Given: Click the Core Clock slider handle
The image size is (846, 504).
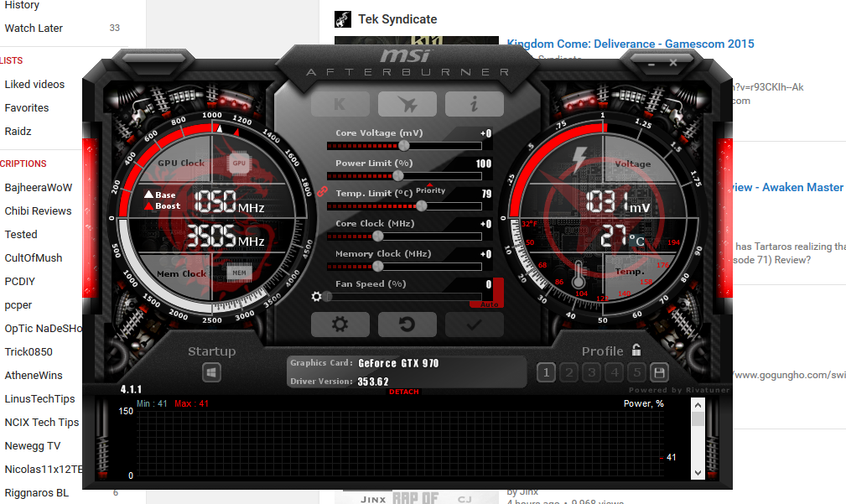Looking at the screenshot, I should coord(378,236).
